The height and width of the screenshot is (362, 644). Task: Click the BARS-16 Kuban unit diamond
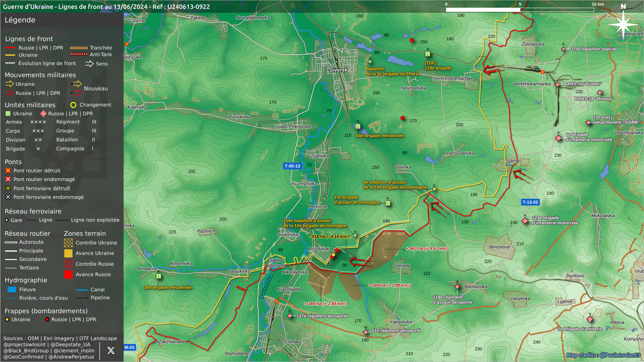tap(557, 84)
